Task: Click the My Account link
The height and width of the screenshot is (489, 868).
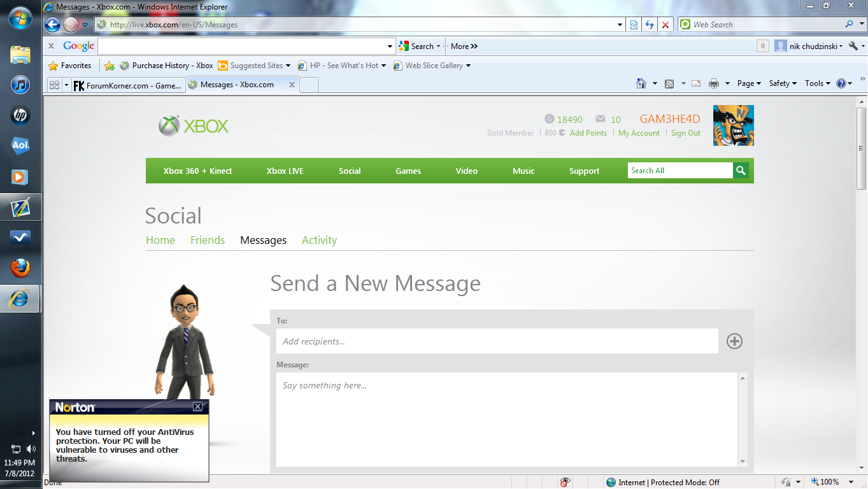Action: coord(639,133)
